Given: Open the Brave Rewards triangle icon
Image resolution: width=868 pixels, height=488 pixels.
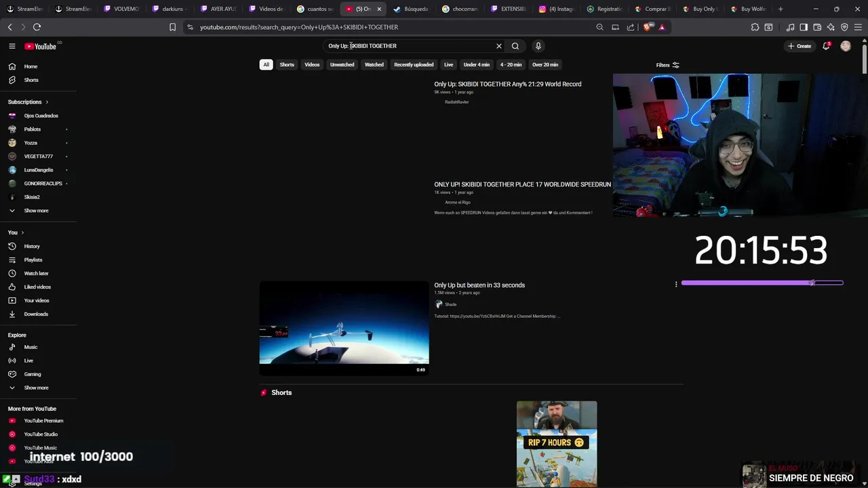Looking at the screenshot, I should click(x=662, y=27).
